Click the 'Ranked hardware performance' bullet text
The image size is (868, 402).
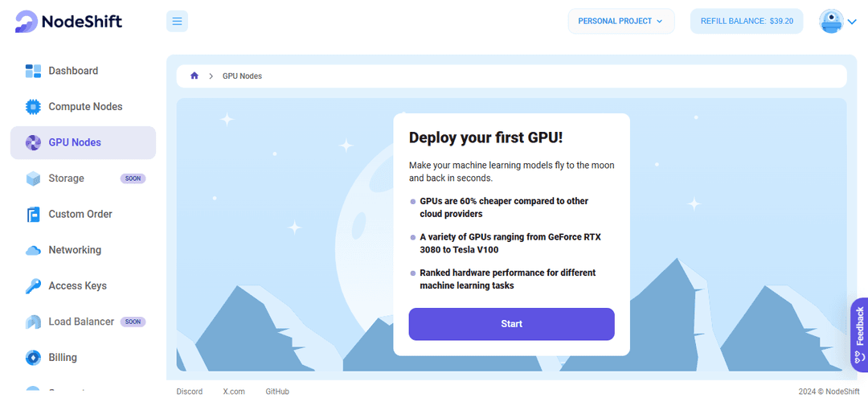[x=508, y=279]
